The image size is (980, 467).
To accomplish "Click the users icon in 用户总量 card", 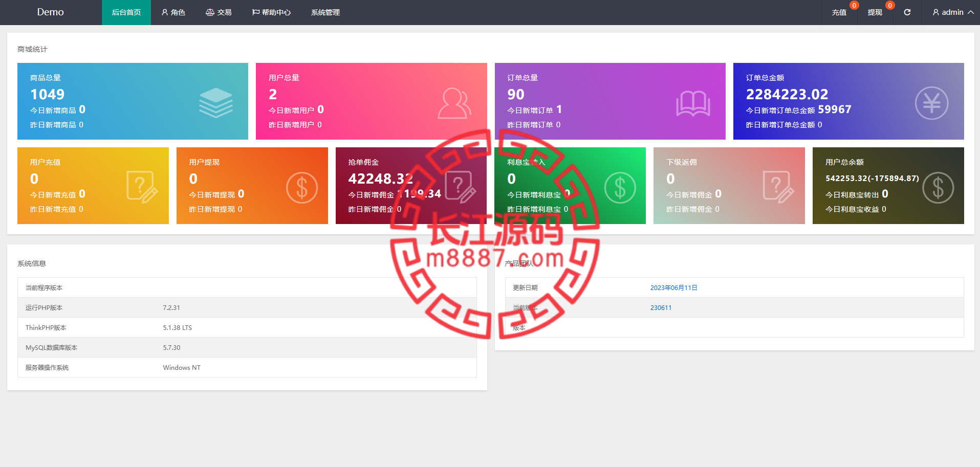I will click(454, 103).
